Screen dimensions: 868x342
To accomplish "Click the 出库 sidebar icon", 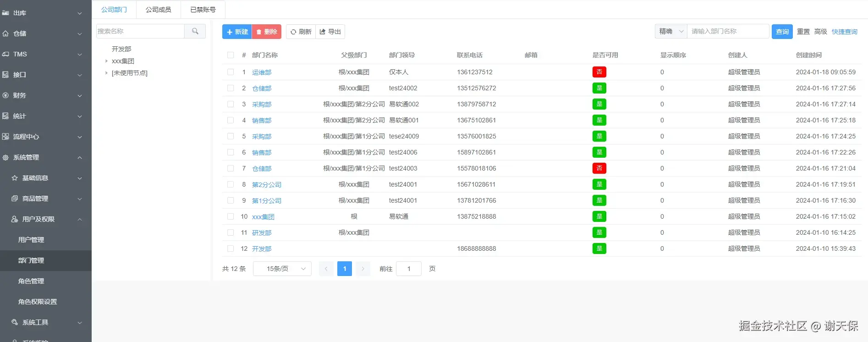I will coord(5,13).
